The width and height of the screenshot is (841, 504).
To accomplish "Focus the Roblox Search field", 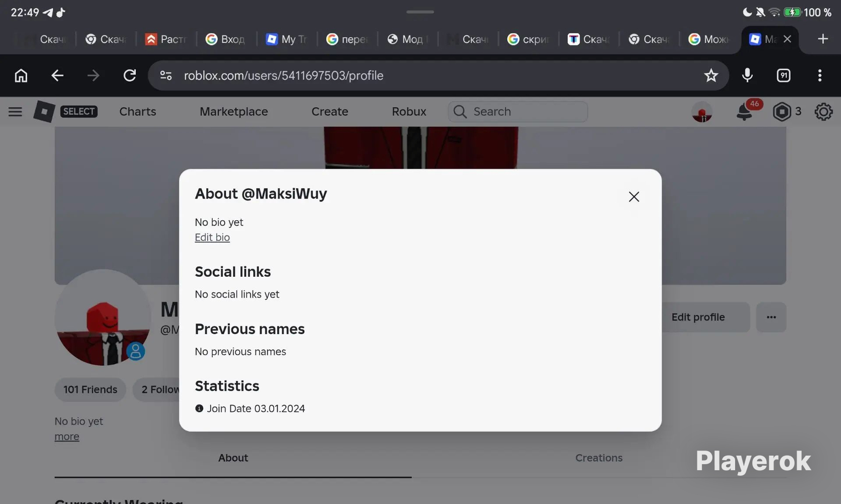I will pyautogui.click(x=518, y=111).
